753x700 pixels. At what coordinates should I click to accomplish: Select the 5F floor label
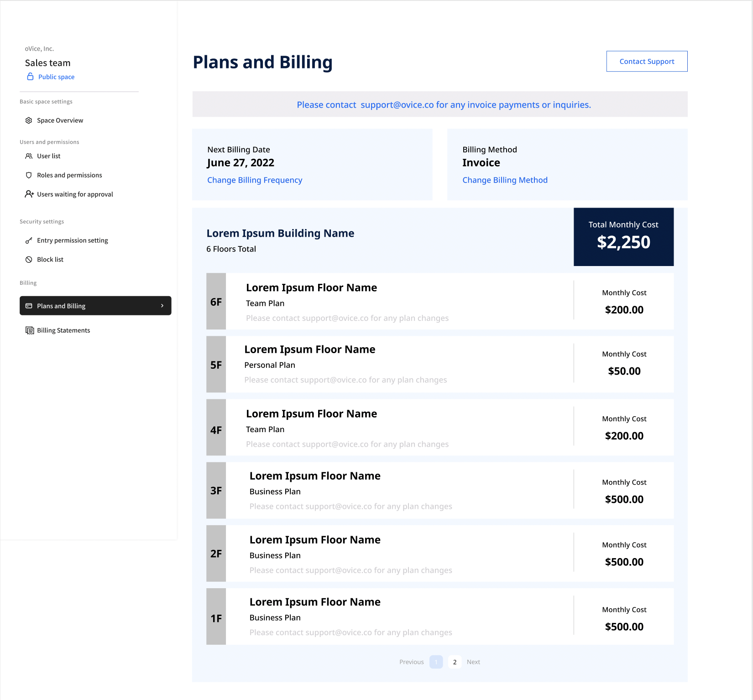coord(216,365)
